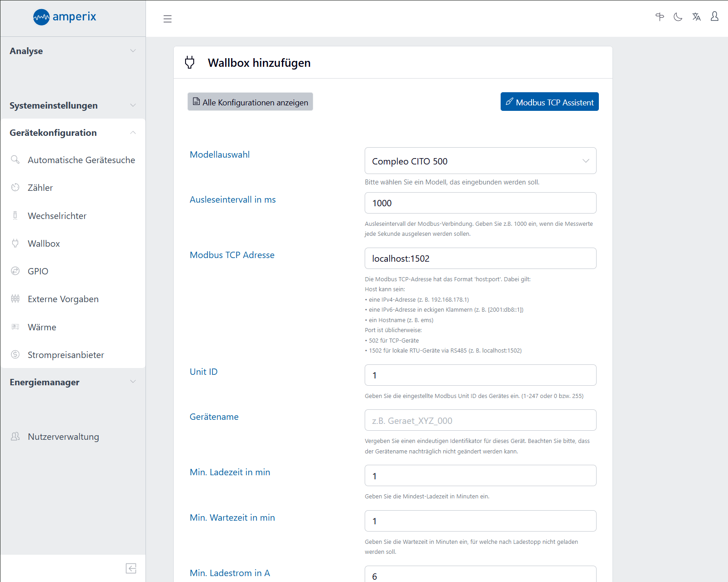Focus the Modbus TCP Adresse field

point(480,259)
